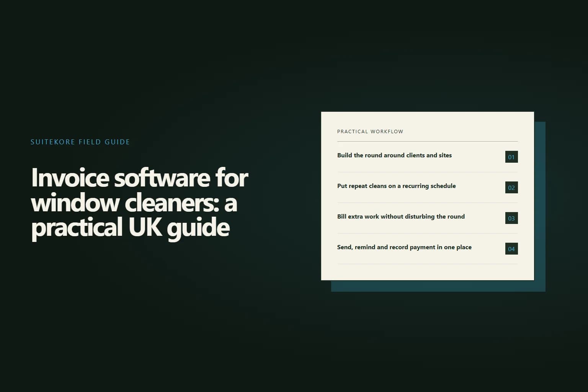Click the 03 step number badge

point(511,218)
